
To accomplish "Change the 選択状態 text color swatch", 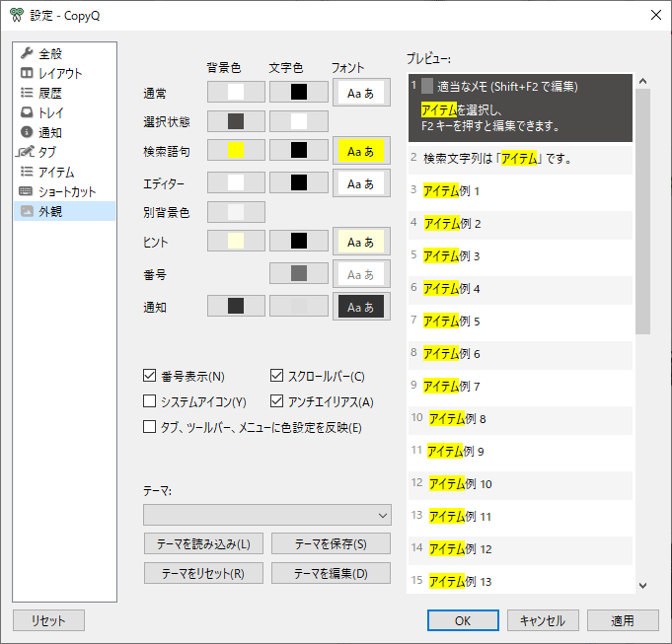I will [299, 121].
